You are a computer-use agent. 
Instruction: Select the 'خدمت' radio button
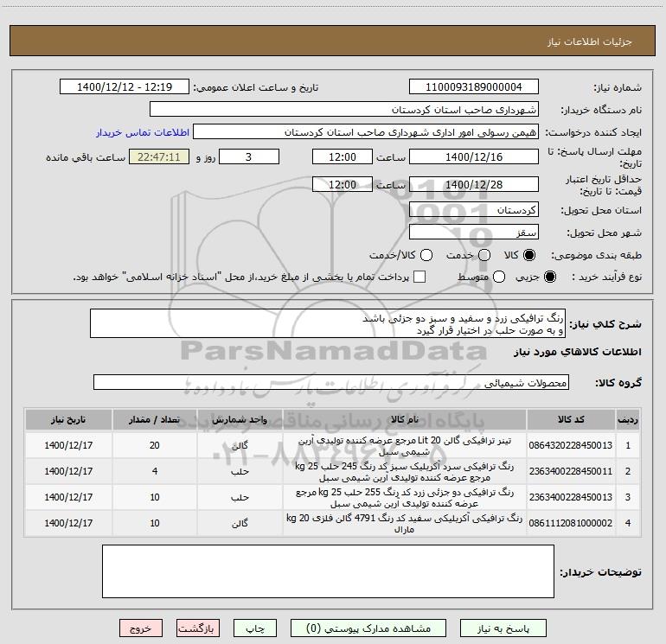click(x=484, y=255)
